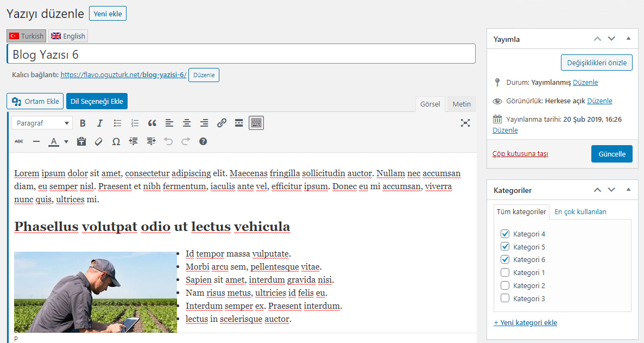644x343 pixels.
Task: Click + Yeni kategori ekle link
Action: pyautogui.click(x=525, y=322)
